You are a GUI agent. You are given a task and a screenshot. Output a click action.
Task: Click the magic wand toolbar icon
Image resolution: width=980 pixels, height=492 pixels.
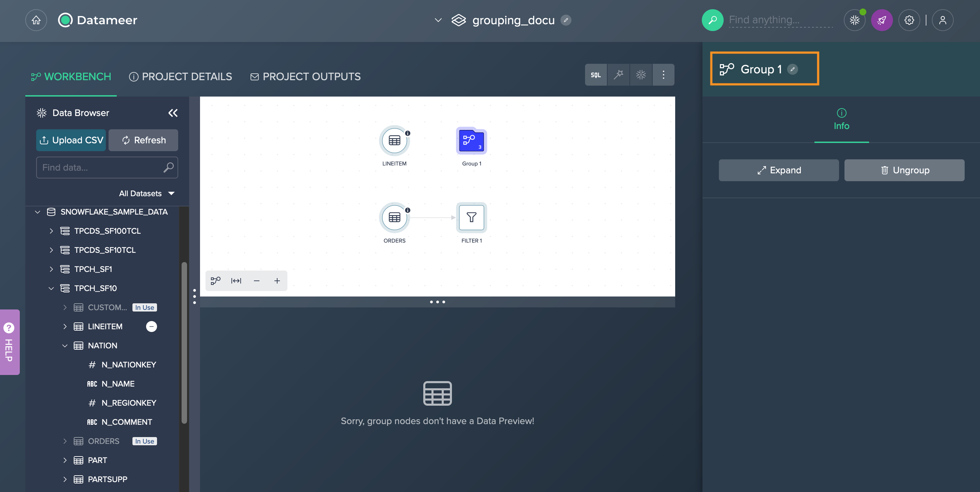(x=618, y=75)
